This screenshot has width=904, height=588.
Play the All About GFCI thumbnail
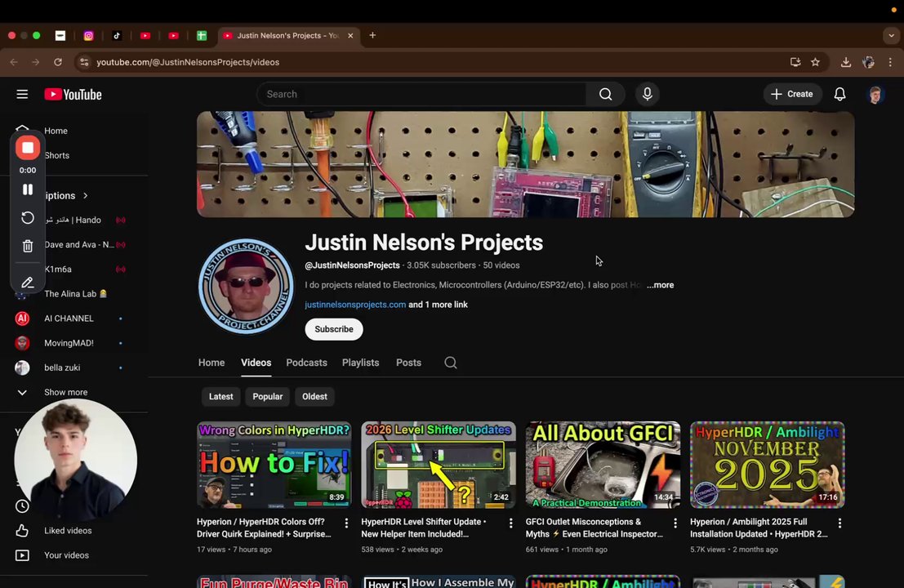click(x=603, y=465)
